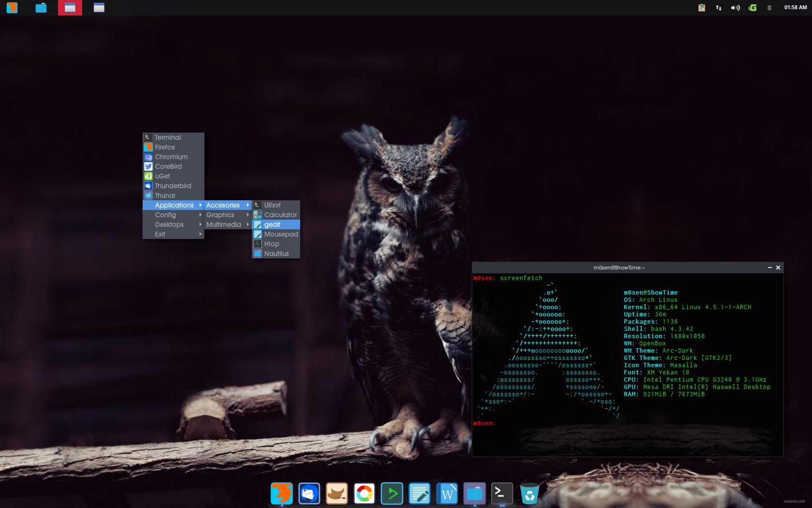Image resolution: width=812 pixels, height=508 pixels.
Task: Expand the Config submenu
Action: 174,215
